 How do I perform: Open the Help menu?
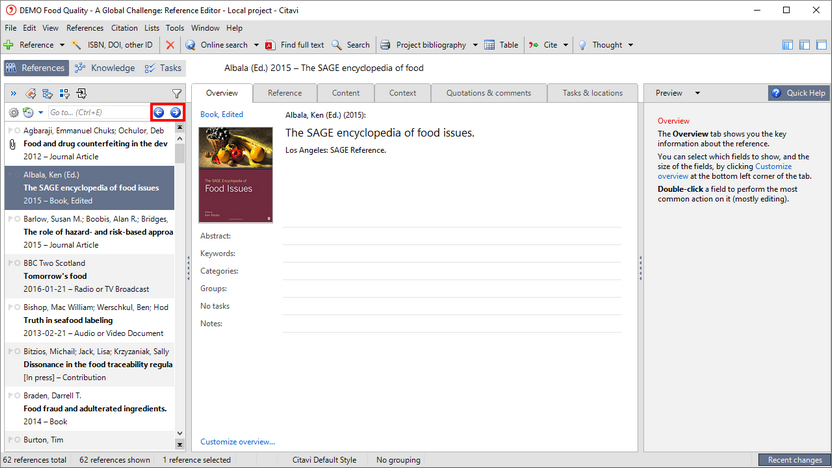[234, 28]
